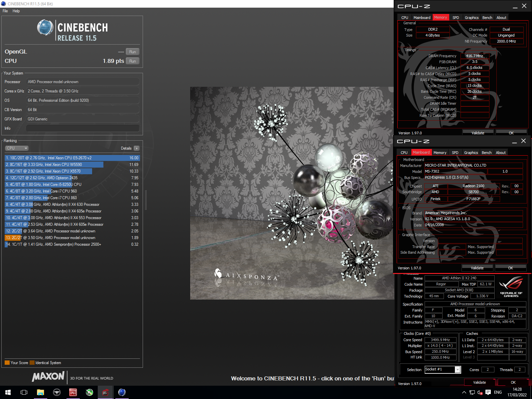Click the Republic of Gamers logo
The width and height of the screenshot is (532, 399).
point(511,287)
